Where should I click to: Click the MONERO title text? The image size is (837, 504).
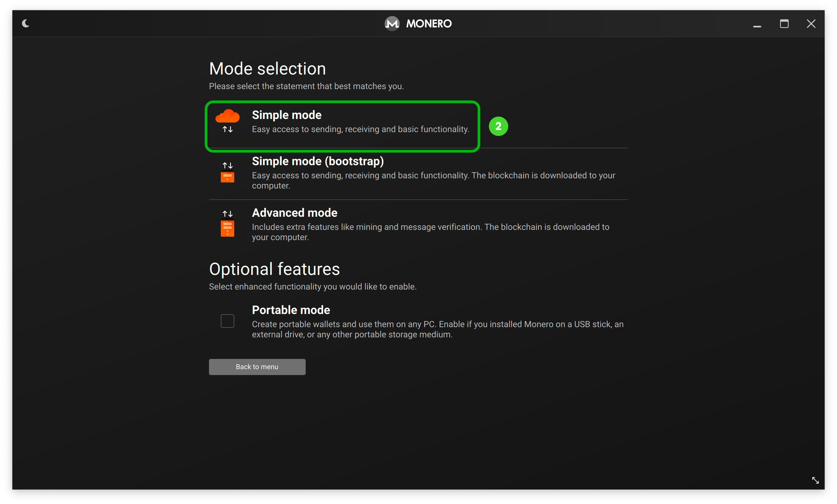(x=428, y=23)
